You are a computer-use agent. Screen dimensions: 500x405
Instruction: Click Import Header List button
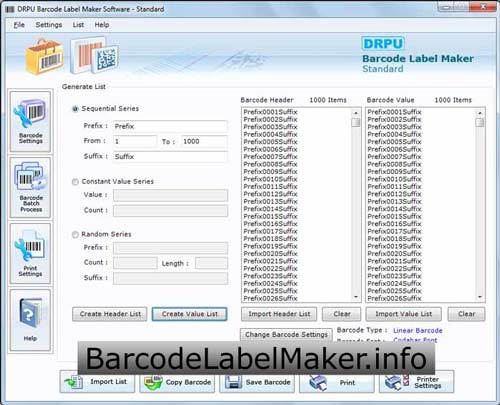coord(279,314)
